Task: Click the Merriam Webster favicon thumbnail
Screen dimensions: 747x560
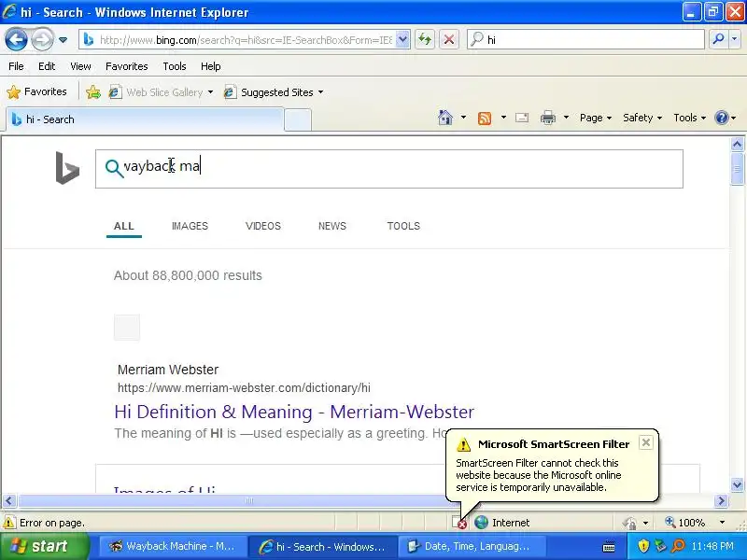Action: (x=127, y=328)
